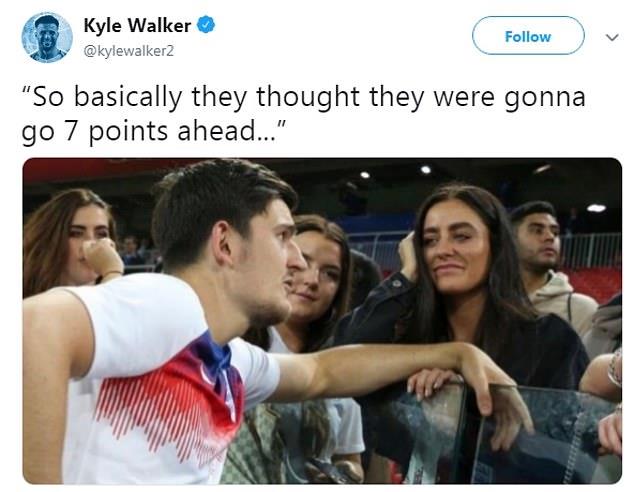Click "7 points ahead" in the tweet text
Image resolution: width=634 pixels, height=492 pixels.
point(165,132)
